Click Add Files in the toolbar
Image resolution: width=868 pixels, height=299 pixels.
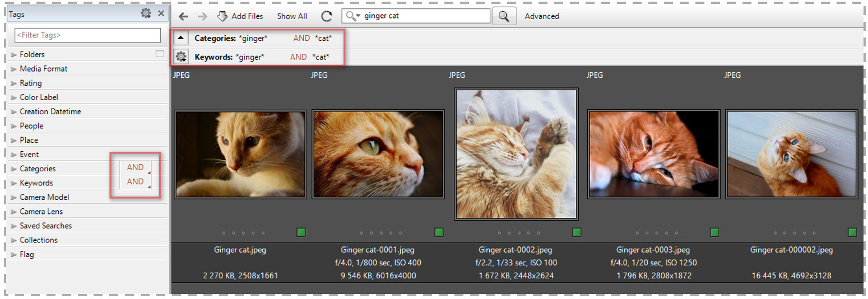pyautogui.click(x=240, y=16)
